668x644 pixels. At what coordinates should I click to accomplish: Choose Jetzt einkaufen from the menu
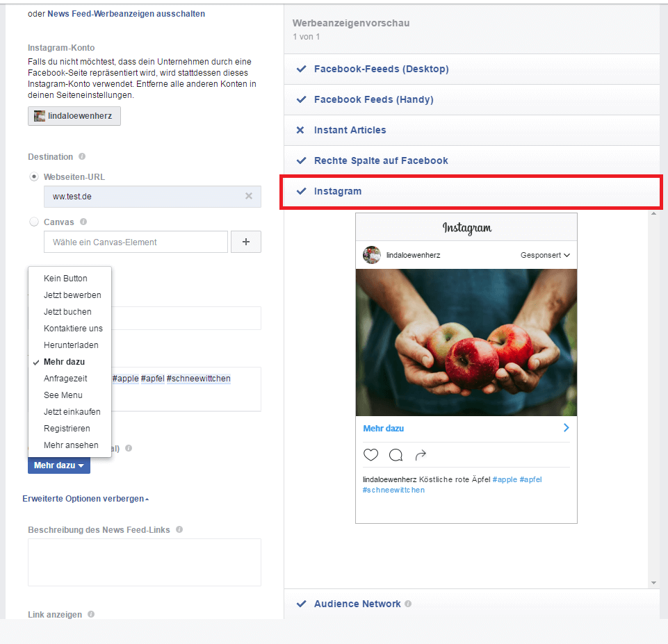70,411
